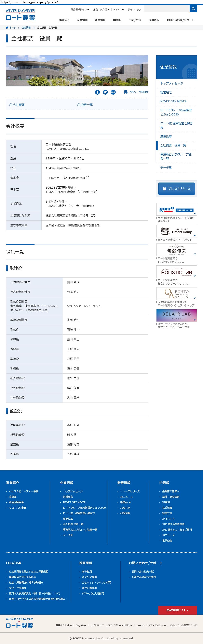Share page on Facebook
This screenshot has height=644, width=203.
(97, 92)
